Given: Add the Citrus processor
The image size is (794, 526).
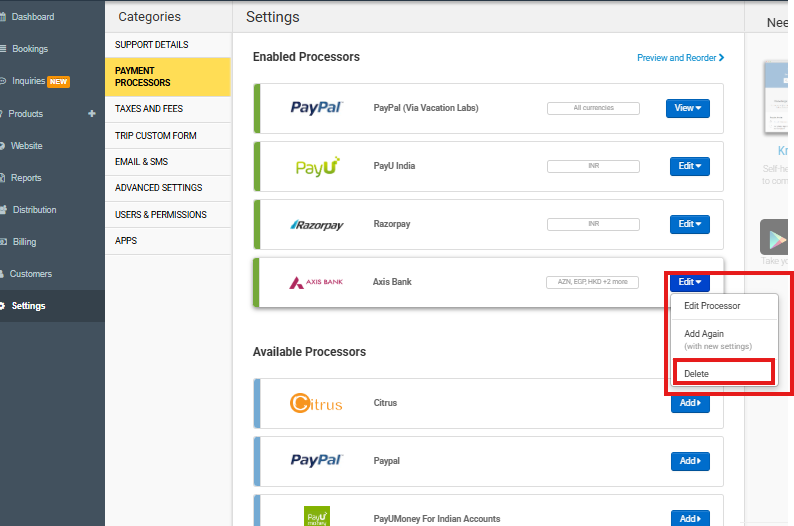Looking at the screenshot, I should coord(690,403).
